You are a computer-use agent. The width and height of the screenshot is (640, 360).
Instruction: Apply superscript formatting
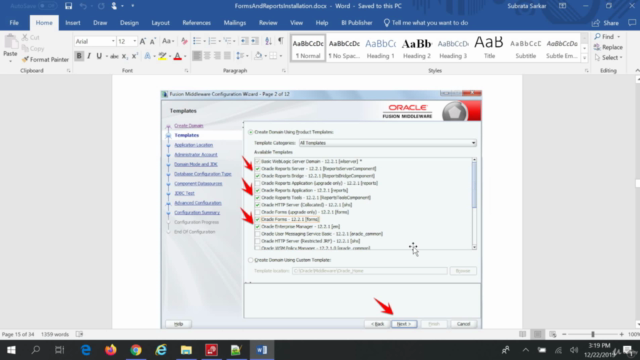coord(135,56)
